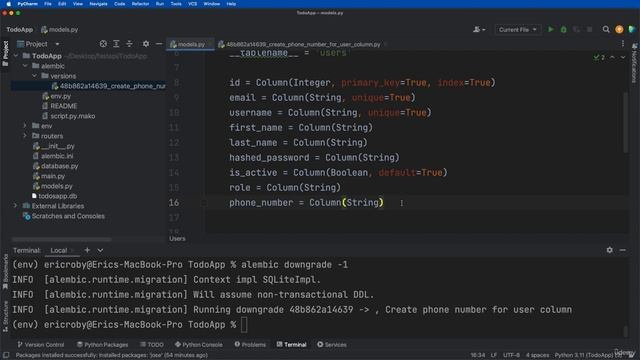Toggle the Terminal tool window button
The height and width of the screenshot is (360, 640).
click(x=291, y=344)
